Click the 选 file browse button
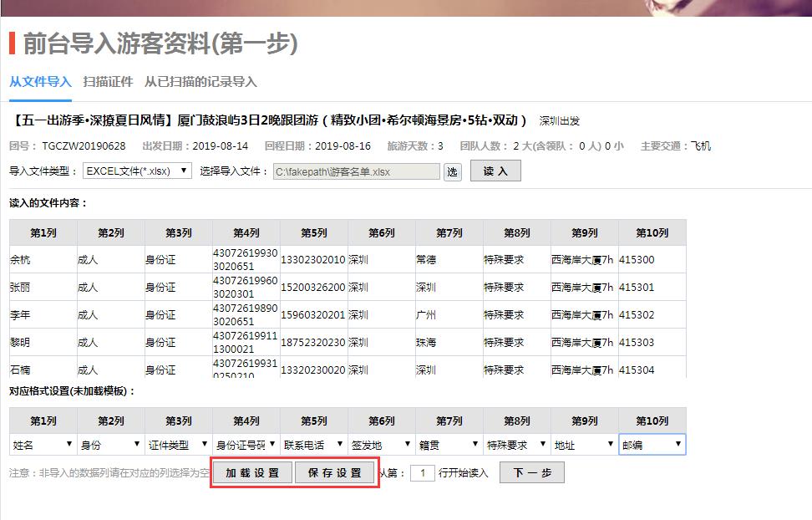The width and height of the screenshot is (812, 520). point(452,171)
